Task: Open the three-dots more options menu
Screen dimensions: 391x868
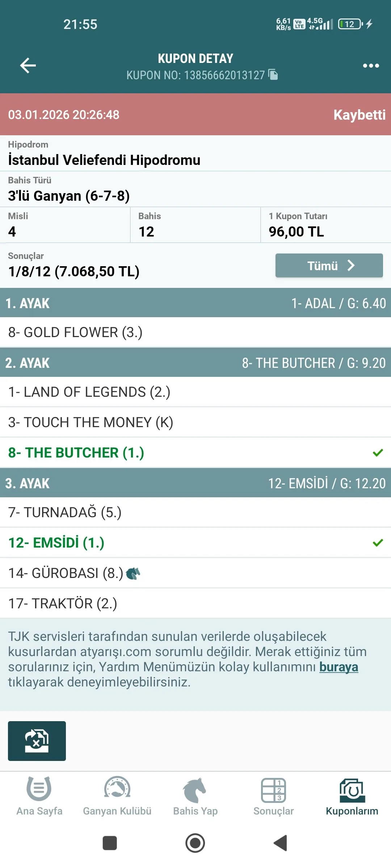Action: point(371,65)
